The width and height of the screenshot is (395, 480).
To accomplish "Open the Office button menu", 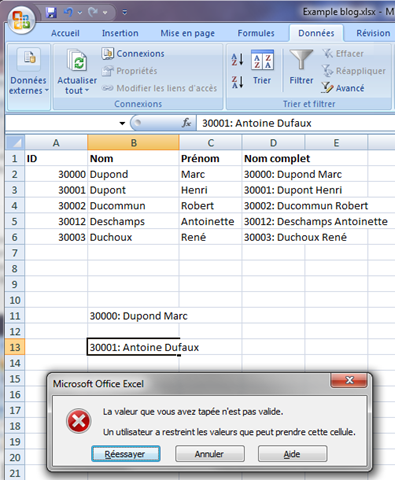I will click(22, 20).
